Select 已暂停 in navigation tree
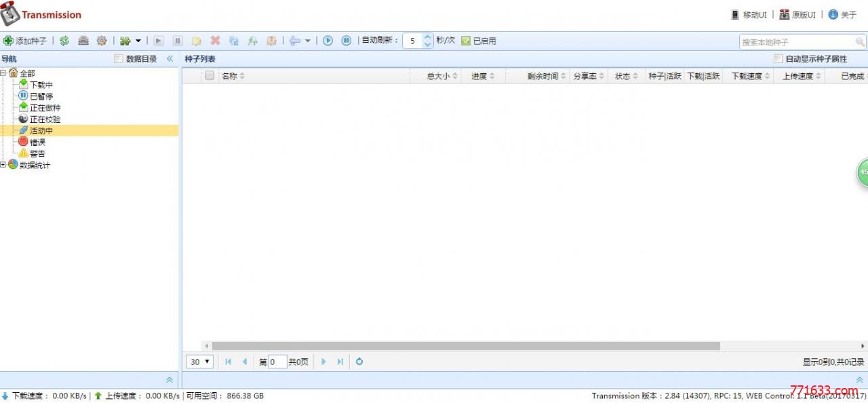 pyautogui.click(x=41, y=96)
